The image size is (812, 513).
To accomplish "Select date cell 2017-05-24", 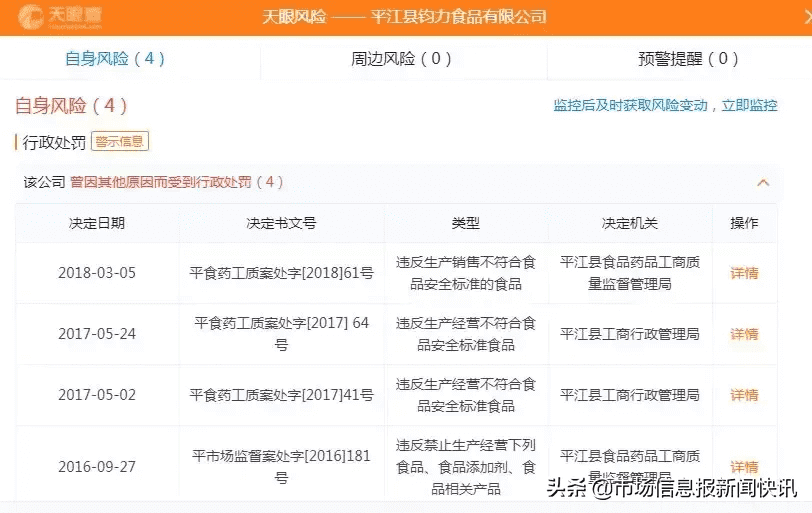I will [97, 334].
